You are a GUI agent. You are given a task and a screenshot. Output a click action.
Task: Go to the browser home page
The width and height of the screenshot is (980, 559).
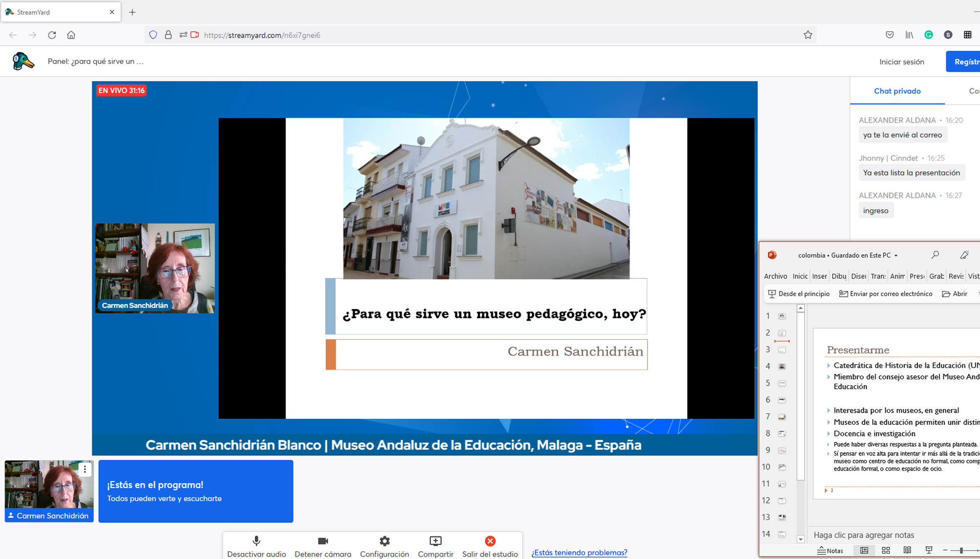click(71, 35)
